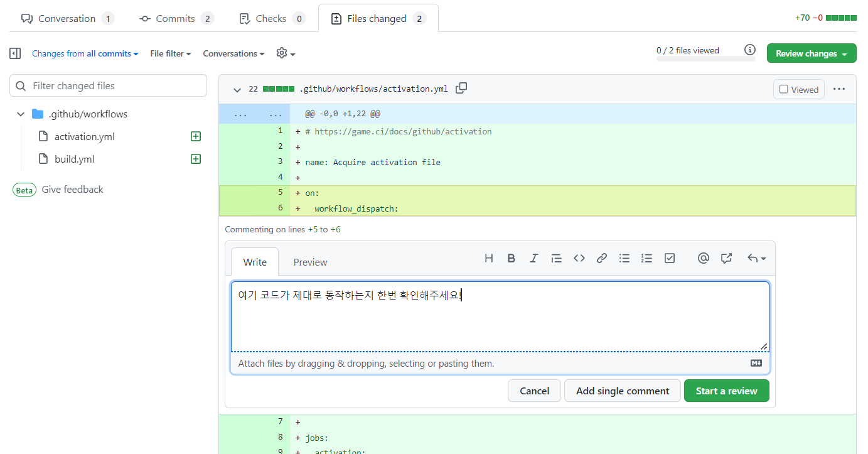The height and width of the screenshot is (454, 868).
Task: Click the Beta badge
Action: click(24, 190)
